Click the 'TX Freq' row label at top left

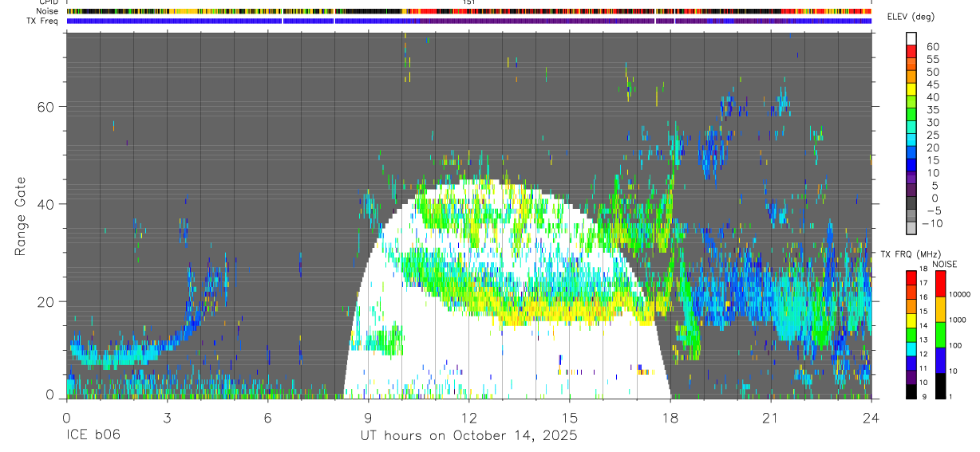coord(43,21)
